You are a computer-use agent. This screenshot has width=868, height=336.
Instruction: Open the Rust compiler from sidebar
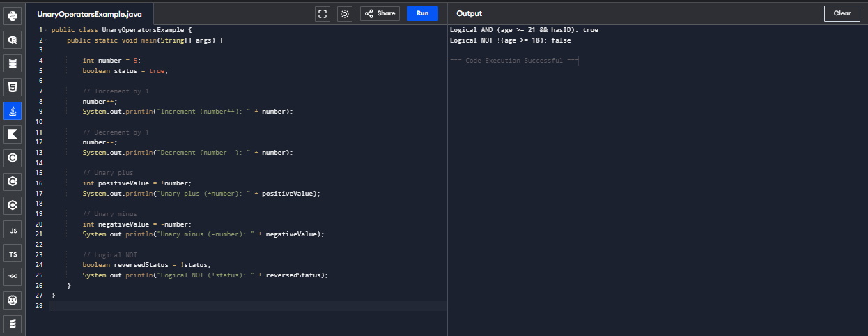tap(13, 300)
